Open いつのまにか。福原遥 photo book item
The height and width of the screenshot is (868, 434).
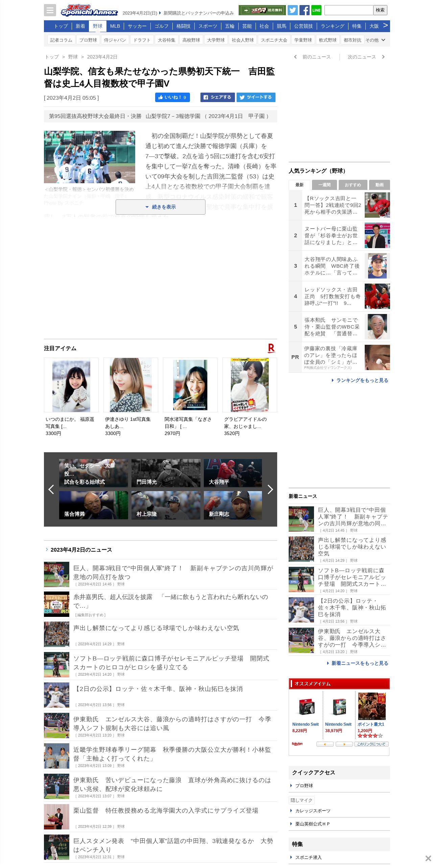coord(71,397)
